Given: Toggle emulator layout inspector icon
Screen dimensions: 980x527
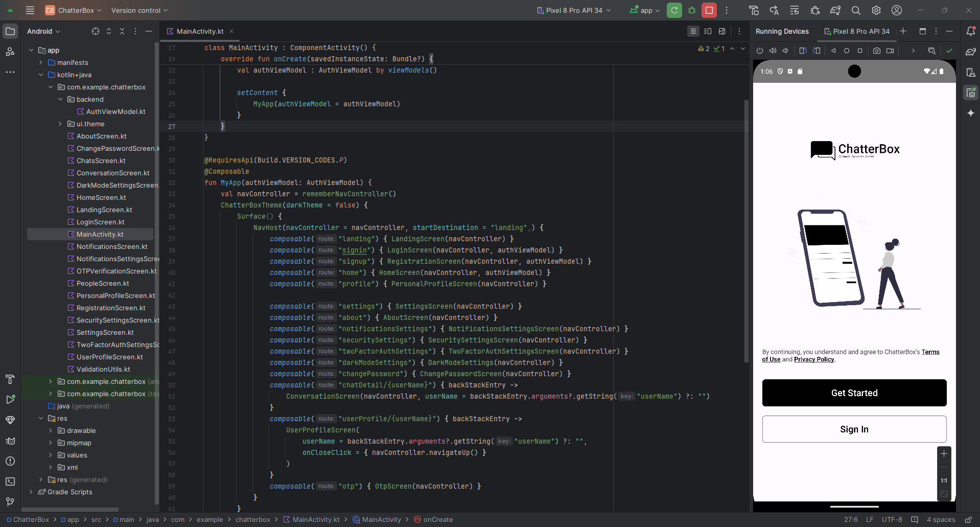Looking at the screenshot, I should (x=932, y=51).
